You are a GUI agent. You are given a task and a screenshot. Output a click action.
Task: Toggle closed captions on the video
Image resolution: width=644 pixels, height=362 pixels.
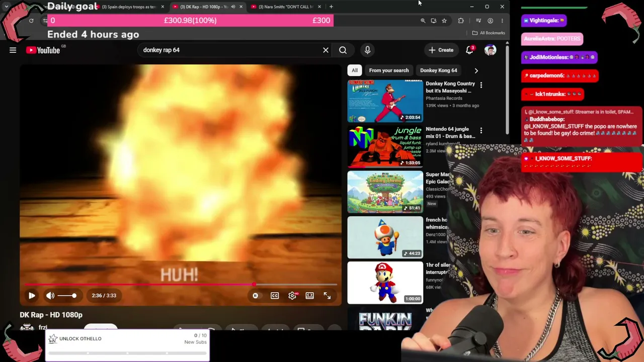(275, 296)
